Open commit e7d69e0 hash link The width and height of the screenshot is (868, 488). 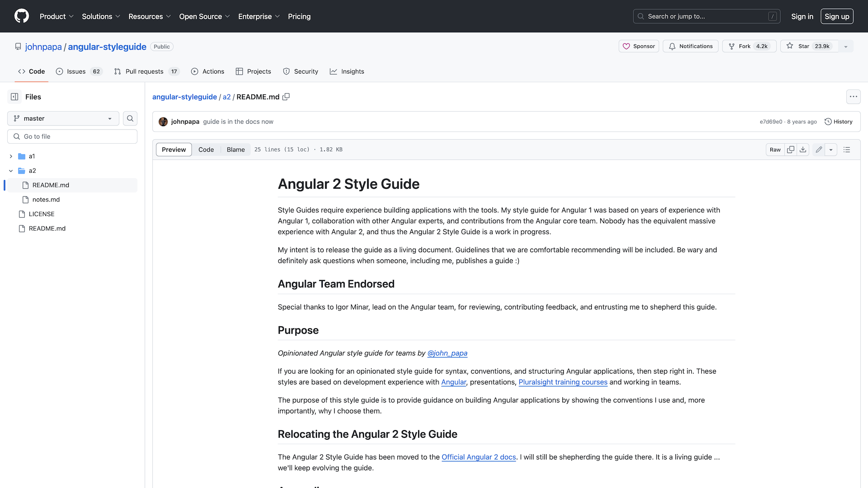(x=771, y=122)
